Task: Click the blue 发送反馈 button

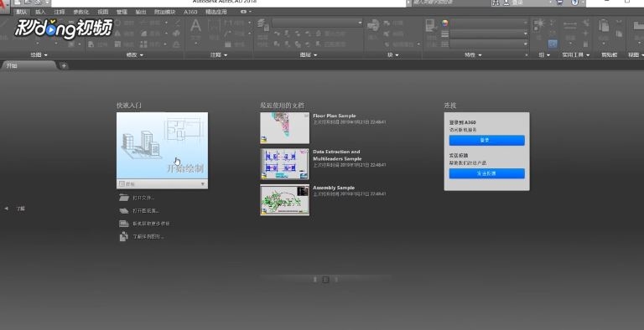Action: click(486, 173)
